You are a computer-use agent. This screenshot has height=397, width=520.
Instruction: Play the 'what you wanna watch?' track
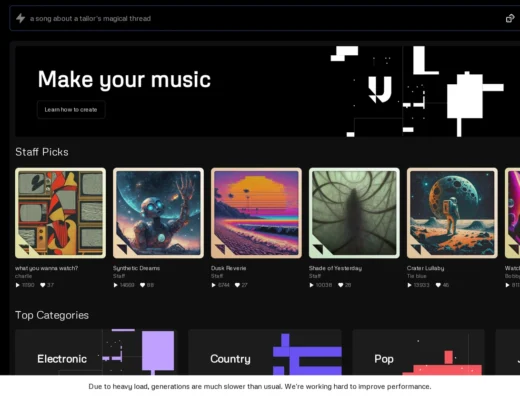[x=18, y=285]
